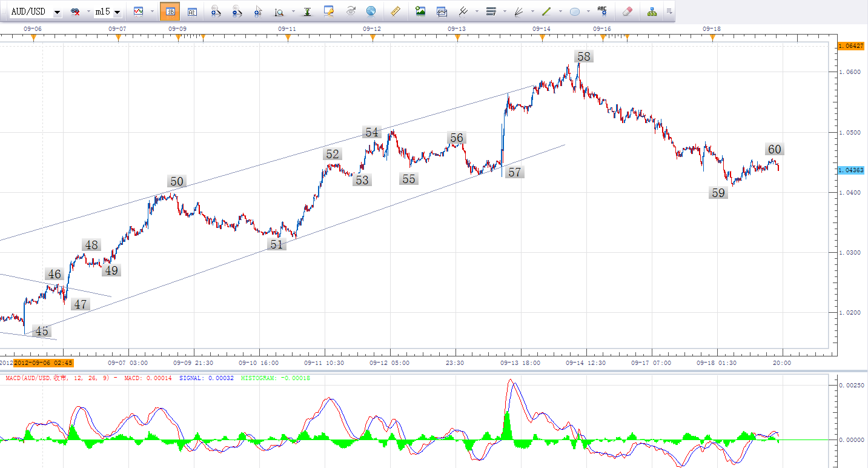Click the chart type icon

pyautogui.click(x=139, y=12)
